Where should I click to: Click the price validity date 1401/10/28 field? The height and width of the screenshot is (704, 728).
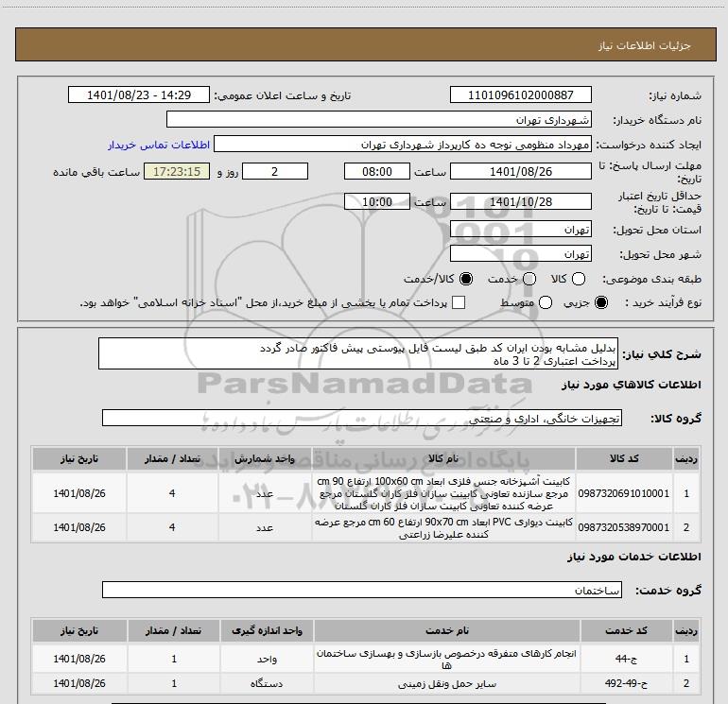(520, 201)
